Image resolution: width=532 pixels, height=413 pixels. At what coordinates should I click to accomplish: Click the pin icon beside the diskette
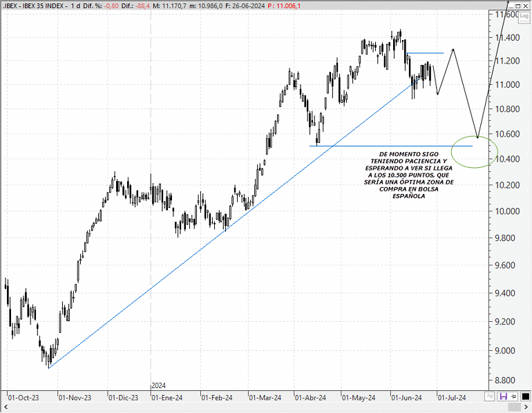[x=513, y=396]
